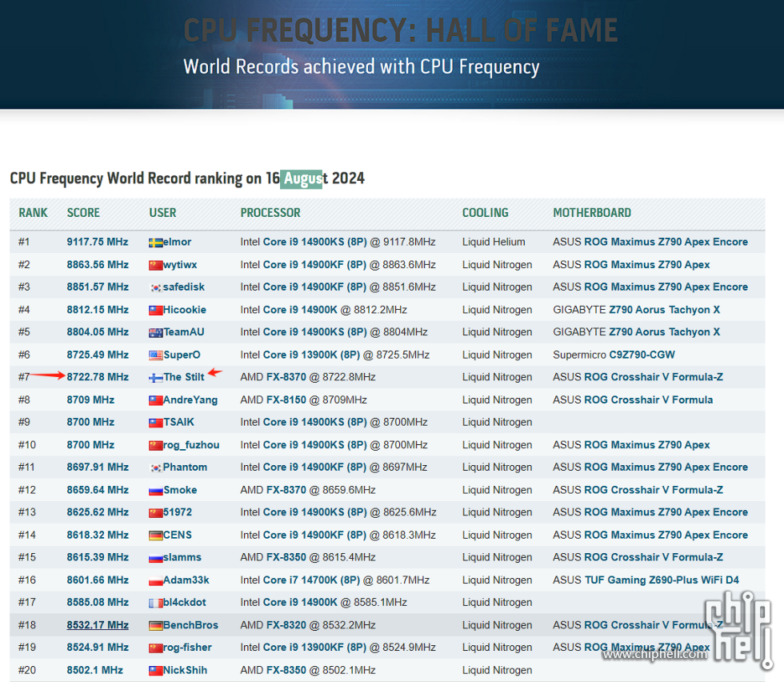Click the Finnish flag beside The Stilt
Image resolution: width=784 pixels, height=682 pixels.
pyautogui.click(x=155, y=378)
